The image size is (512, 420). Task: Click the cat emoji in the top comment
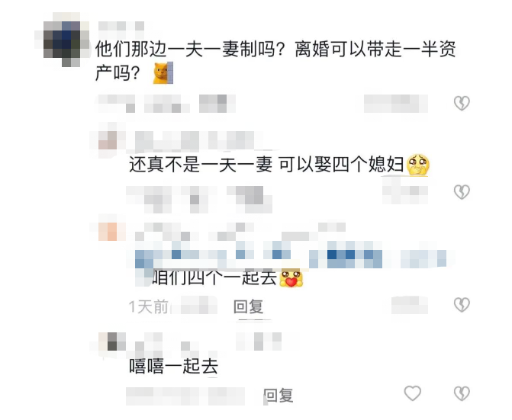point(163,73)
